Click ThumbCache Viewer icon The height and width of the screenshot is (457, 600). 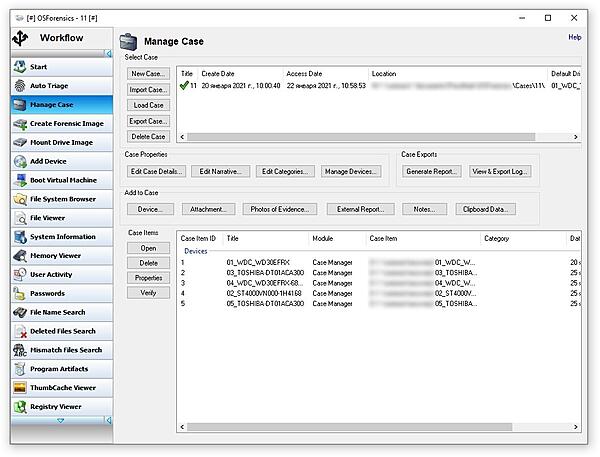[x=20, y=387]
